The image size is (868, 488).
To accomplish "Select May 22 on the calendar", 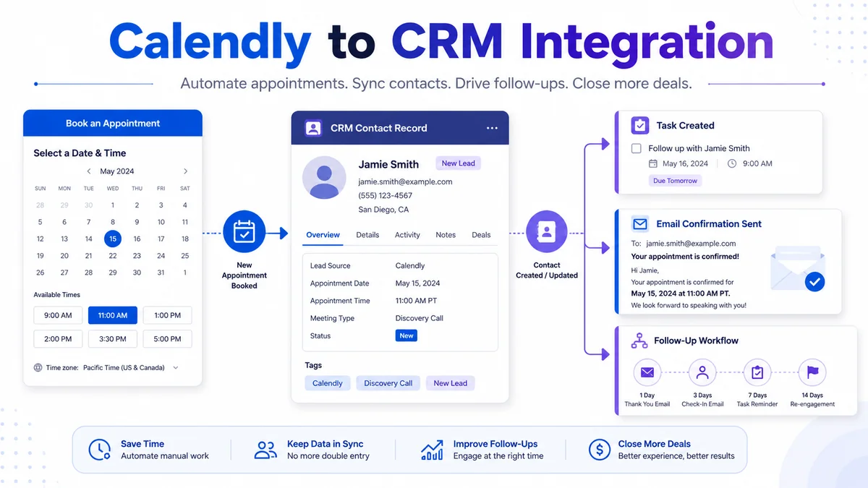I will tap(113, 256).
